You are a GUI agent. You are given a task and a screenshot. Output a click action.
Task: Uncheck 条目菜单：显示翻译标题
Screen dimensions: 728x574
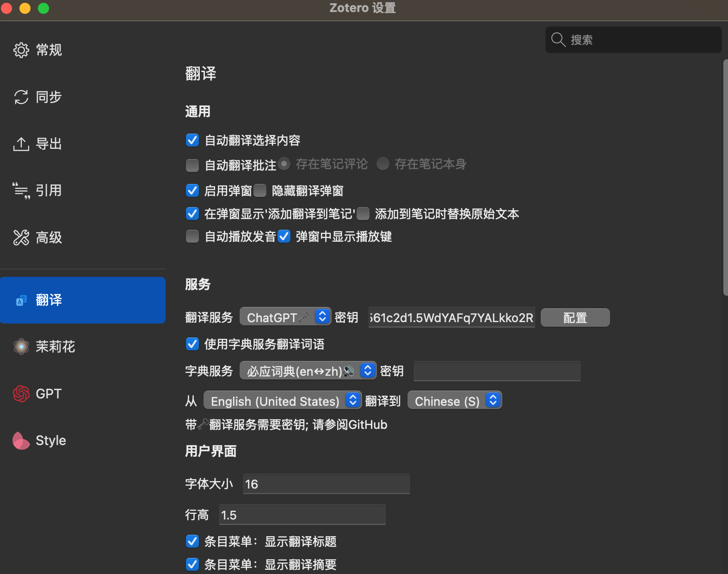(192, 541)
